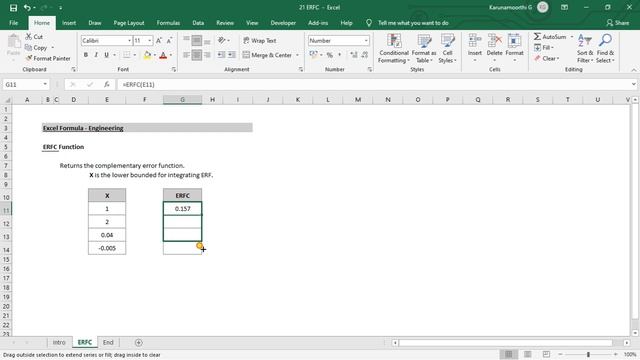Apply the red Font Color
Viewport: 640px width, 360px height.
coord(163,55)
